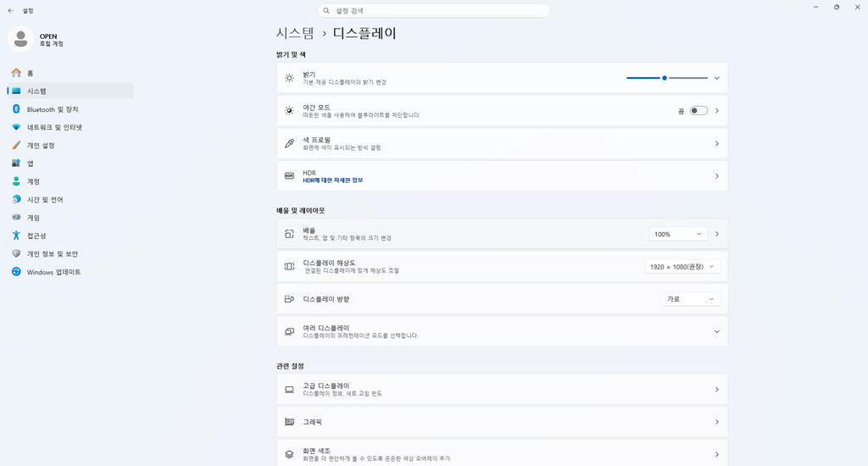This screenshot has width=868, height=466.
Task: Click the Bluetooth icon in the sidebar
Action: (x=16, y=109)
